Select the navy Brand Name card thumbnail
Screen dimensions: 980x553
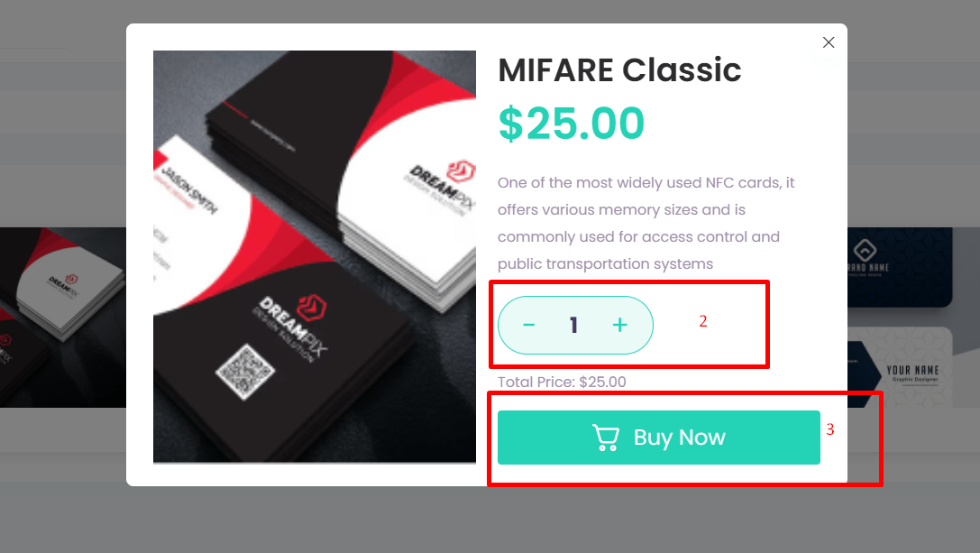[900, 267]
